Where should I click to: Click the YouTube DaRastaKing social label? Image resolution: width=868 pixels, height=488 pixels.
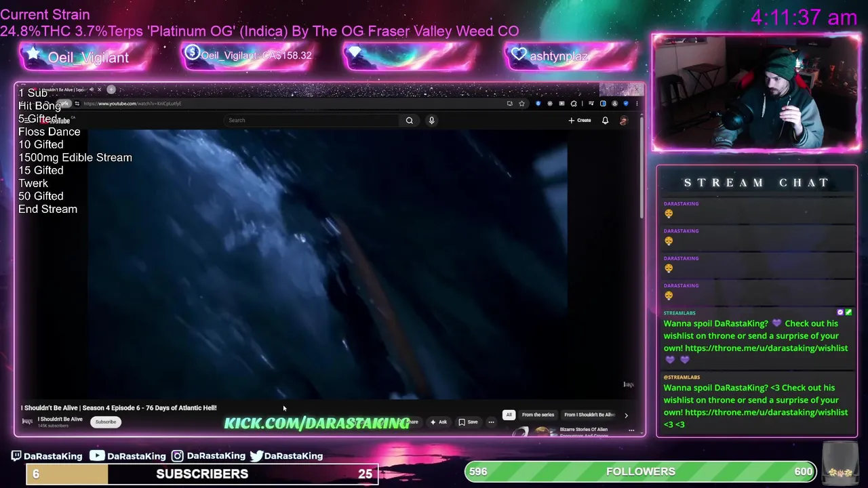129,456
